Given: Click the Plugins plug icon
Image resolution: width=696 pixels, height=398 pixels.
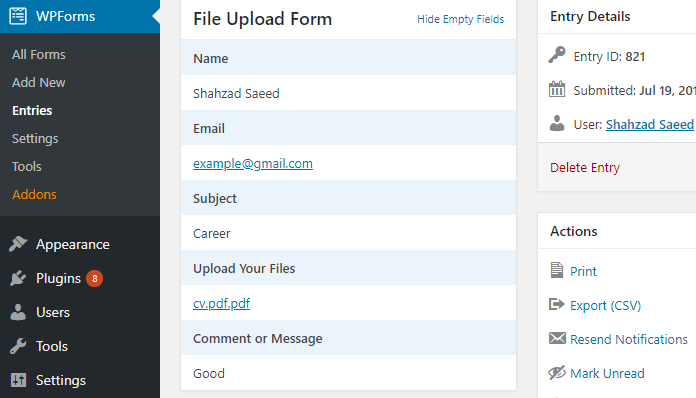Looking at the screenshot, I should tap(18, 278).
